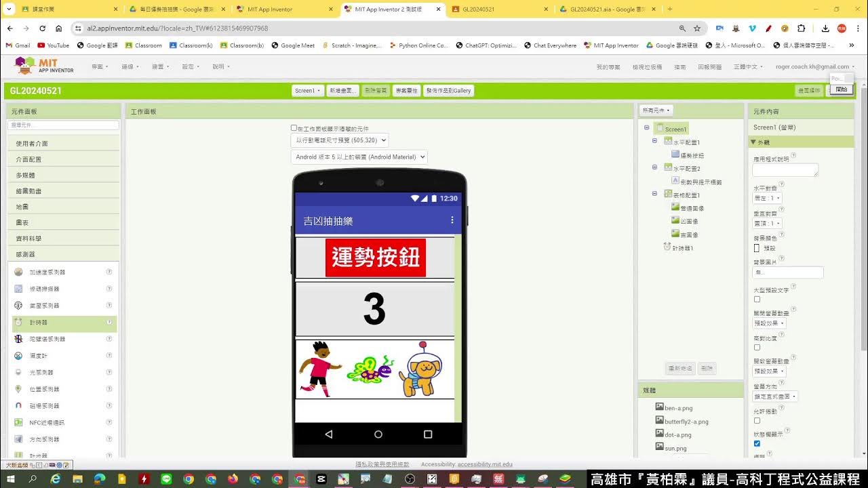Uncheck the 狀態欄顯示 checkbox
This screenshot has height=488, width=868.
(x=757, y=443)
